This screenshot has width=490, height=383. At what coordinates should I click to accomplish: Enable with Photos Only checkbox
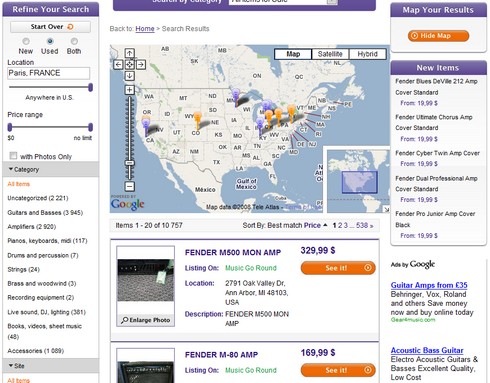[x=13, y=156]
